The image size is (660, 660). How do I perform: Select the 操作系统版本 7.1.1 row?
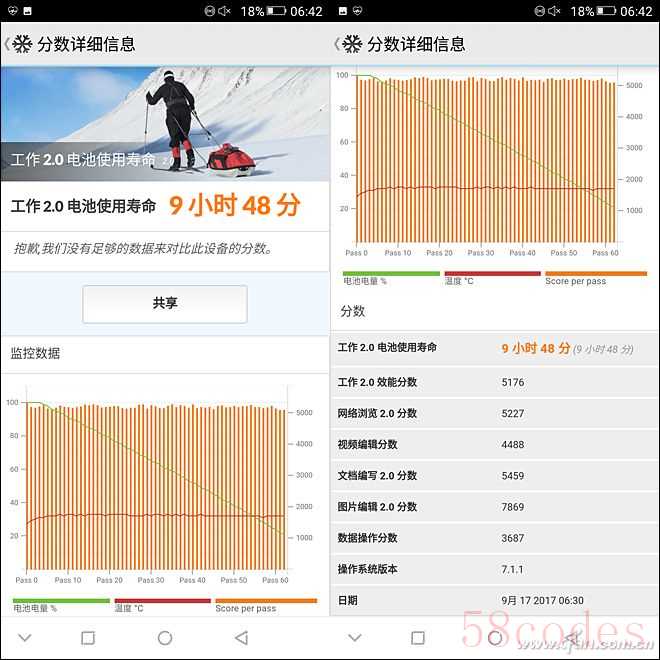point(495,569)
